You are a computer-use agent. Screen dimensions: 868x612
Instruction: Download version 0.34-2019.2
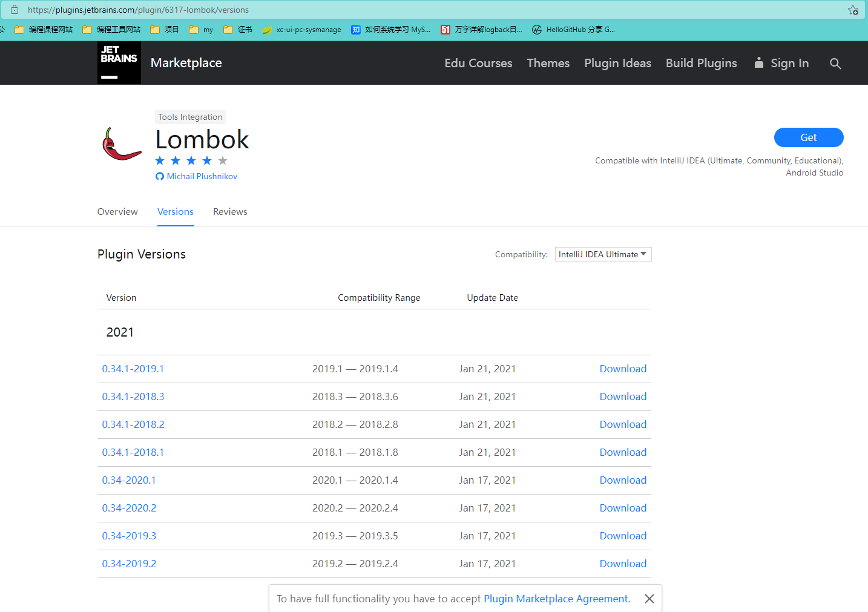[x=623, y=564]
